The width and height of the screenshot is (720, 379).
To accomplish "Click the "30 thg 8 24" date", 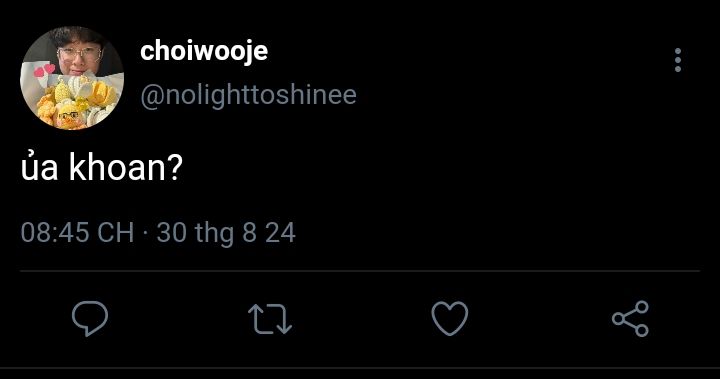I will [226, 233].
